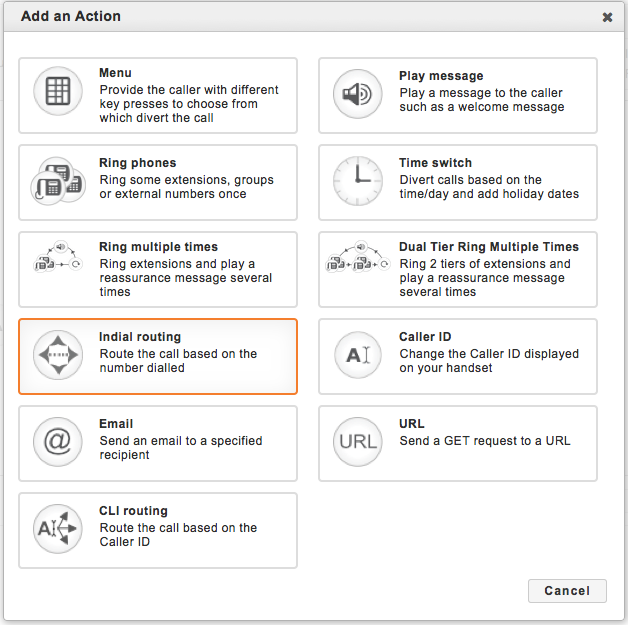
Task: Click the Ring phones telephones icon
Action: [58, 182]
